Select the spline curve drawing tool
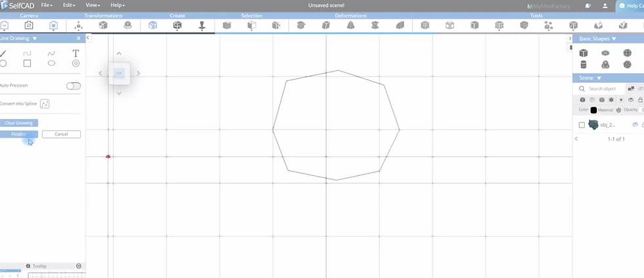The image size is (644, 278). pyautogui.click(x=51, y=53)
